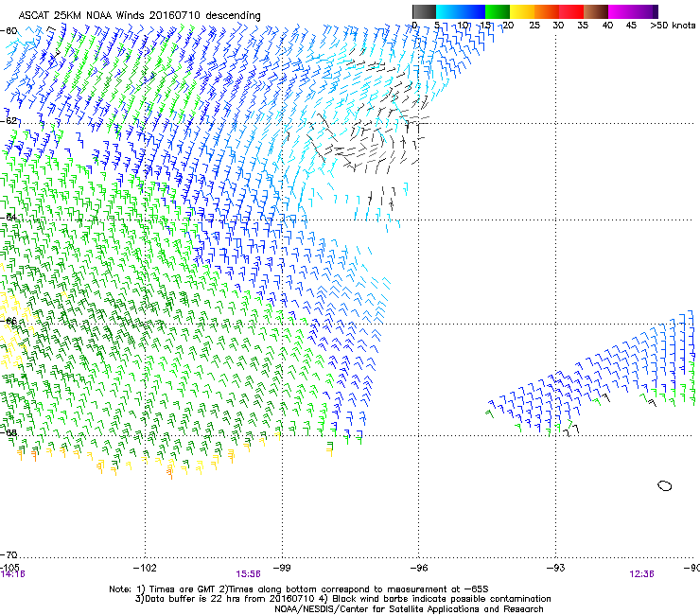
Task: Click the 'Data buffer is 22 hrs' note line
Action: (x=342, y=599)
